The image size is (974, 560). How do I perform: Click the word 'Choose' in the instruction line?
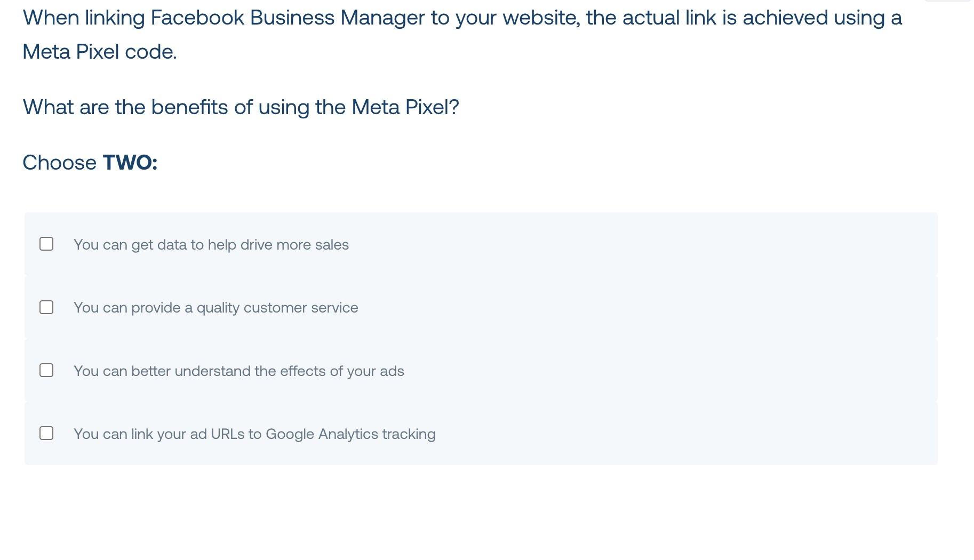tap(60, 163)
